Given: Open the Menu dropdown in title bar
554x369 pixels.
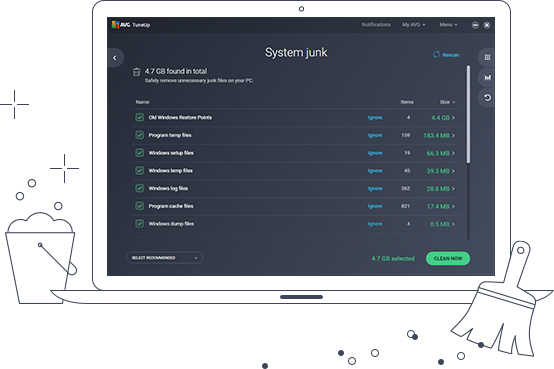Looking at the screenshot, I should click(x=448, y=25).
